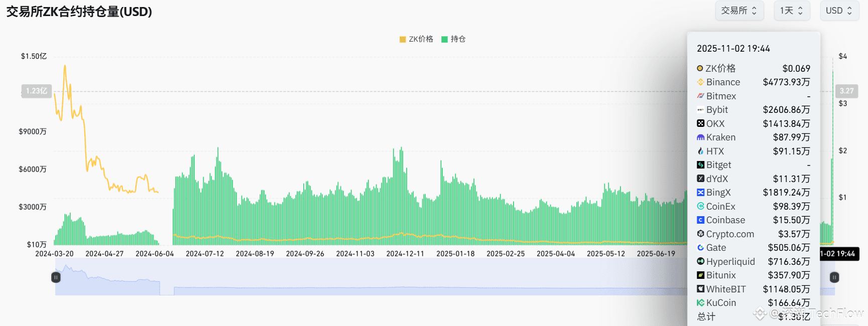
Task: Click the Binance exchange icon in tooltip
Action: tap(700, 82)
